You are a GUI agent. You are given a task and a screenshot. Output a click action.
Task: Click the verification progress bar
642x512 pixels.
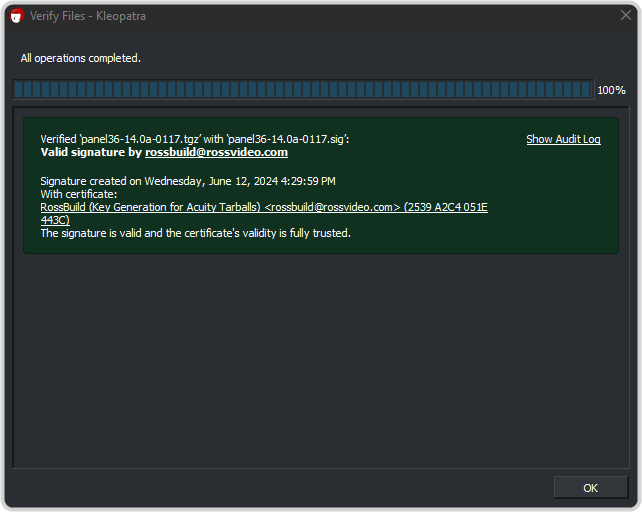pos(302,90)
